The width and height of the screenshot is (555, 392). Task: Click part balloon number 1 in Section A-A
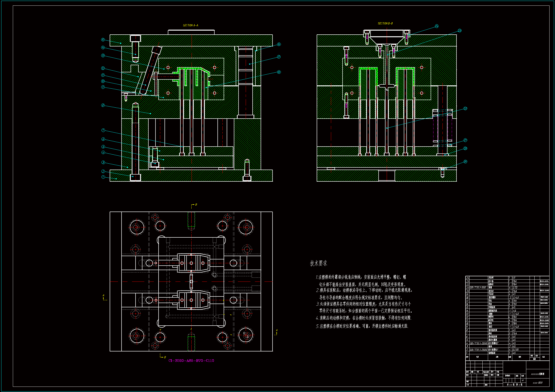pos(103,177)
